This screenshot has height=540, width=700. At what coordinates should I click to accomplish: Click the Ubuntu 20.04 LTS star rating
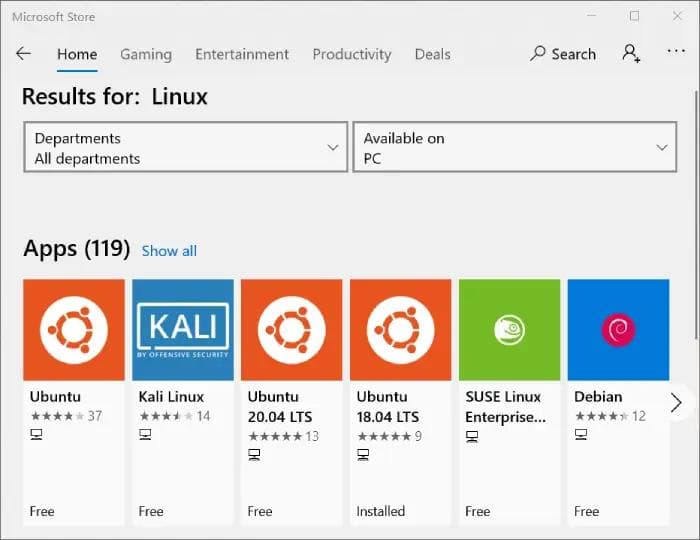[x=275, y=436]
